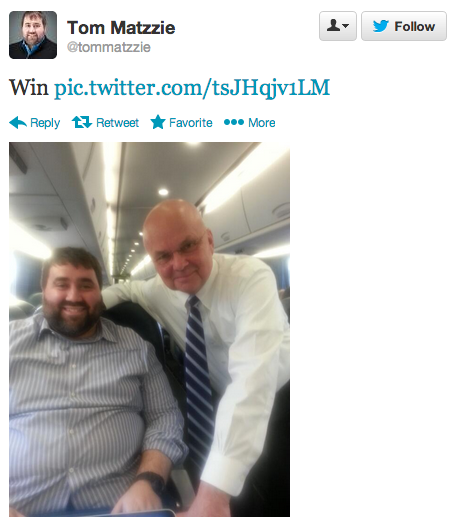Open the @tommatzzie handle link
The width and height of the screenshot is (456, 526).
tap(109, 47)
